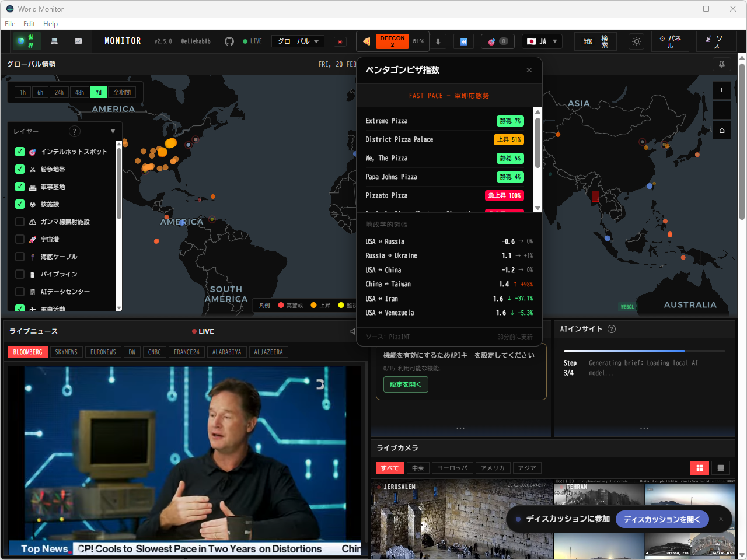747x560 pixels.
Task: Collapse the レイヤー panel
Action: [x=113, y=131]
